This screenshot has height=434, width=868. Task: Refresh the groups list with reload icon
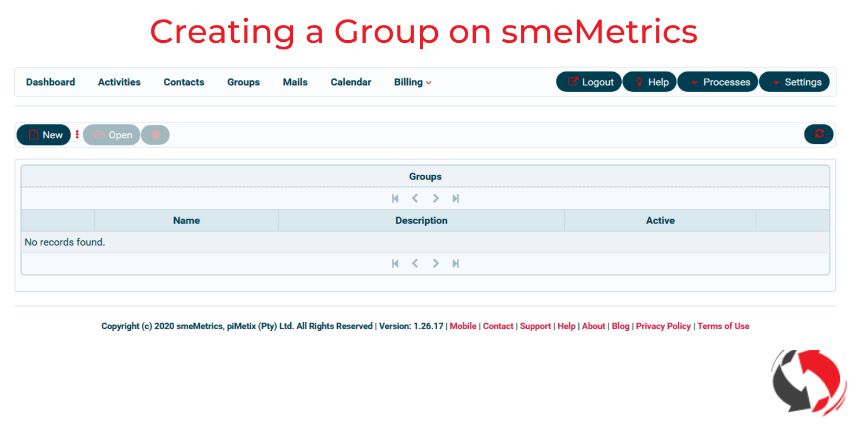coord(819,134)
